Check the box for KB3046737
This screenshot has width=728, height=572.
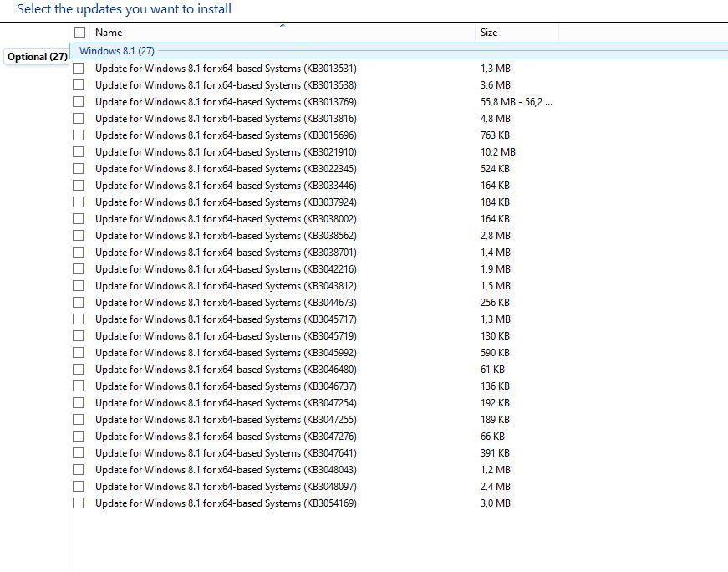point(79,386)
